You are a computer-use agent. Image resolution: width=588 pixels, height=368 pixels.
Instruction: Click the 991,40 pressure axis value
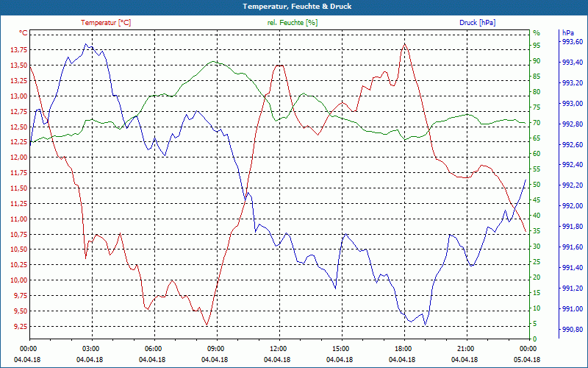point(573,268)
